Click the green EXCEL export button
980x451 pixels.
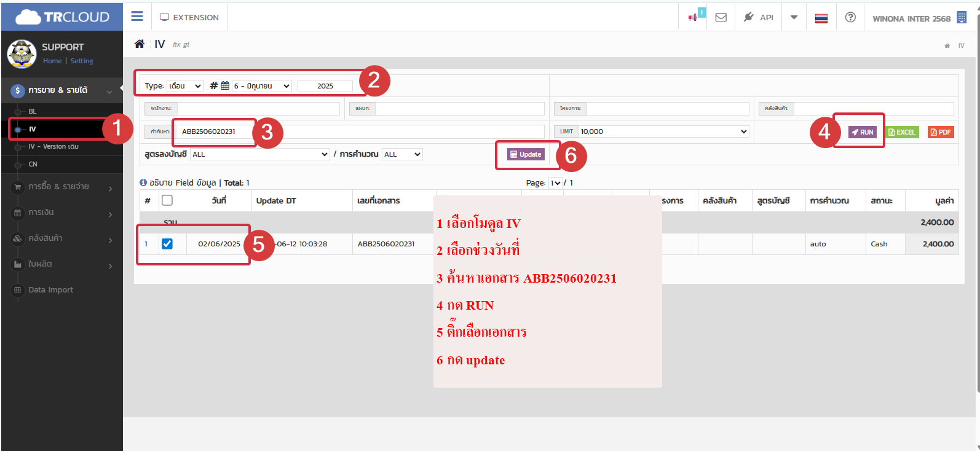pyautogui.click(x=902, y=132)
